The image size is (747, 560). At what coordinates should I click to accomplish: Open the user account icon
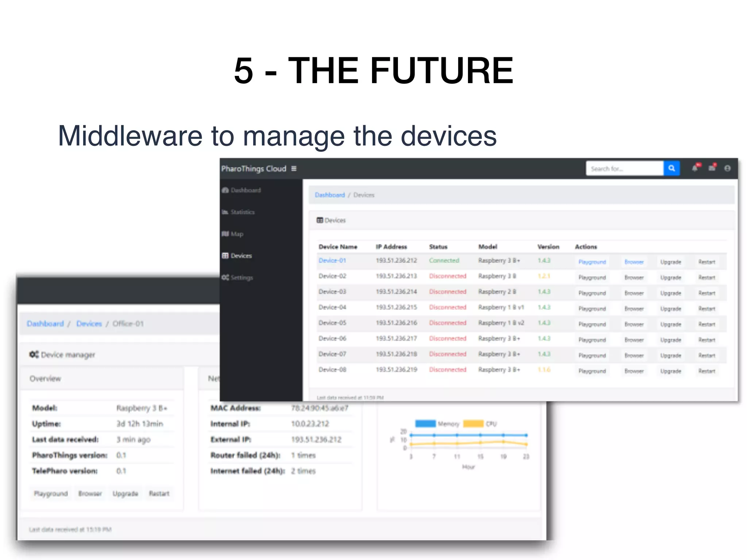click(728, 168)
